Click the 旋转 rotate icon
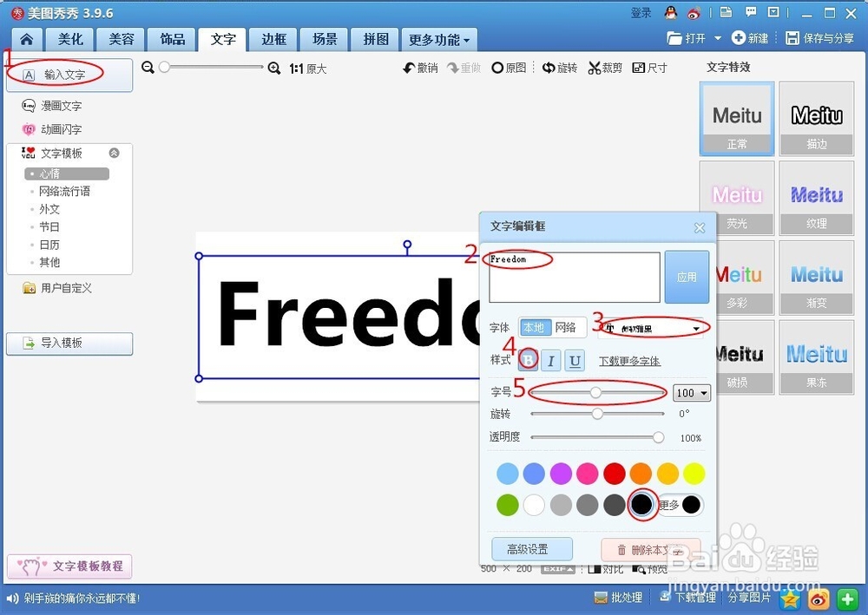The image size is (868, 615). pos(560,67)
